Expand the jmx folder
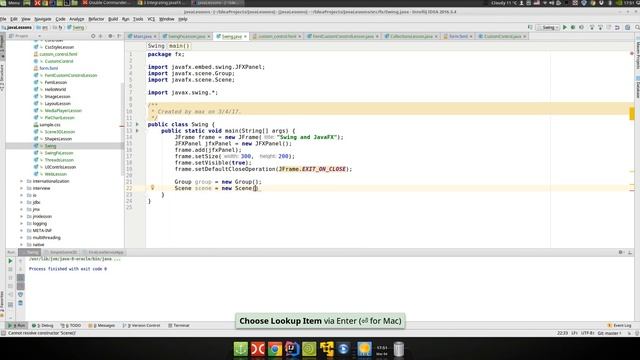This screenshot has width=640, height=360. 22,209
